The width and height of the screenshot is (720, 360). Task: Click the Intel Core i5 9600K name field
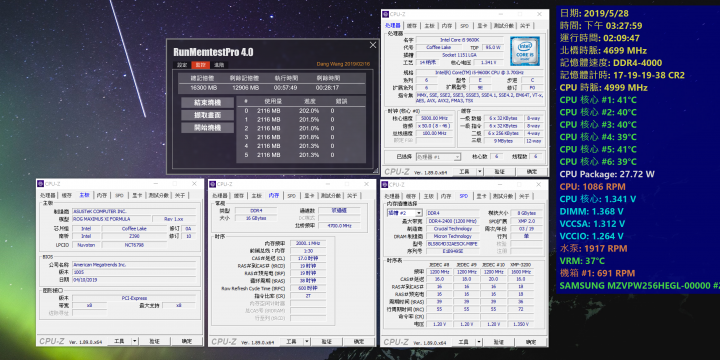coord(459,40)
